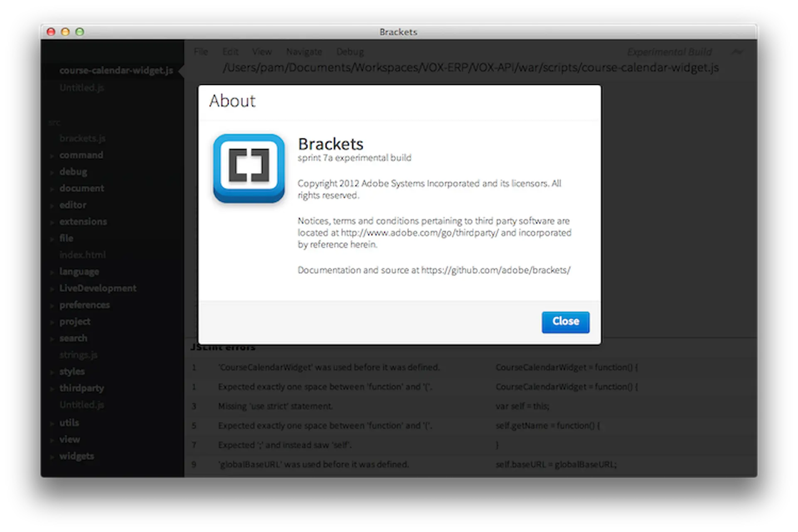Click the Brackets app logo icon
The image size is (798, 532).
point(249,168)
